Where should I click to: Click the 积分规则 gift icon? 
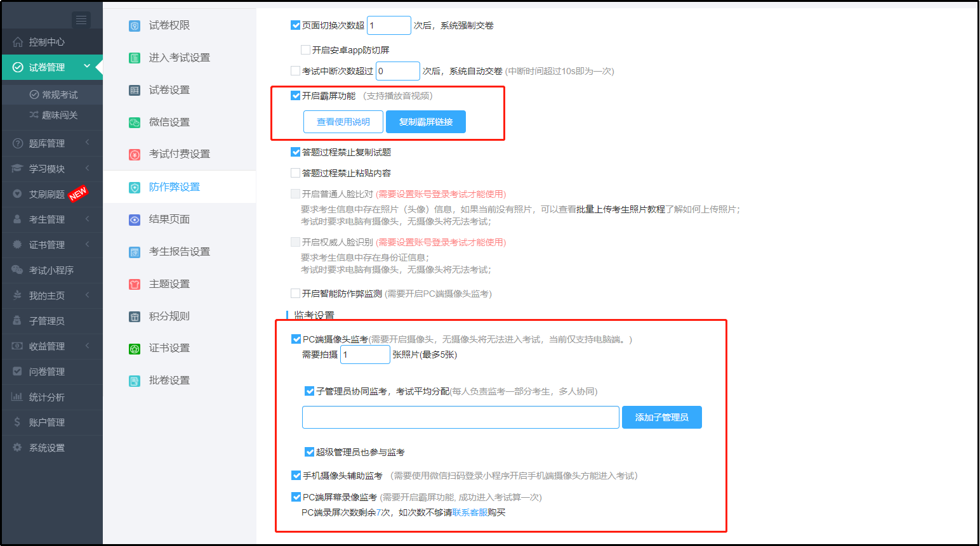(135, 317)
